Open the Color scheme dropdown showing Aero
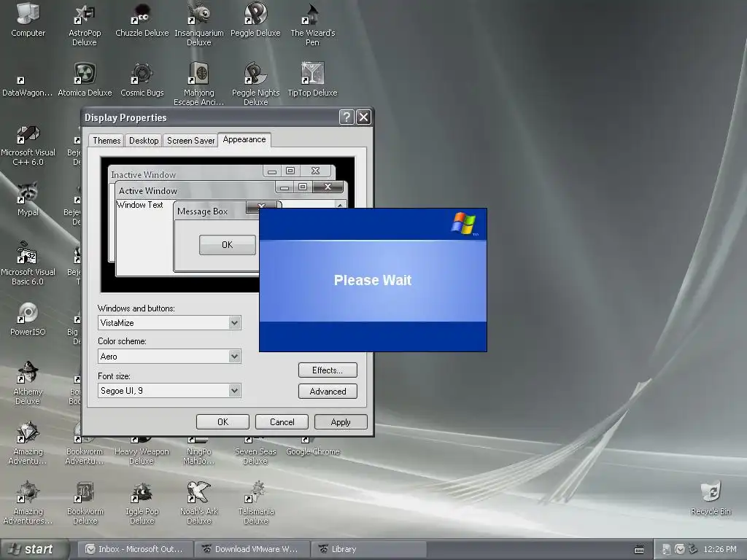 pos(234,356)
